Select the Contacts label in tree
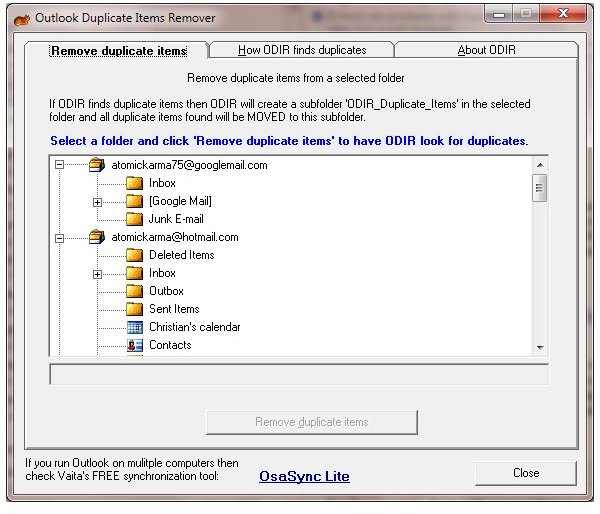 coord(170,345)
